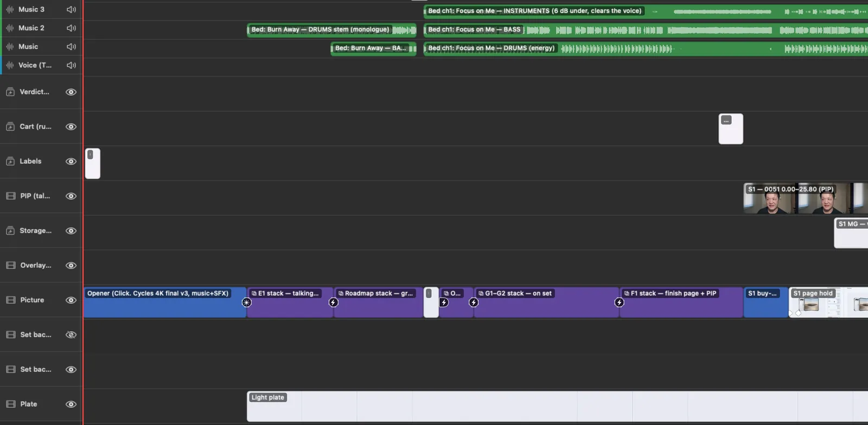The height and width of the screenshot is (425, 868).
Task: Mute the Music 3 track
Action: coord(71,9)
